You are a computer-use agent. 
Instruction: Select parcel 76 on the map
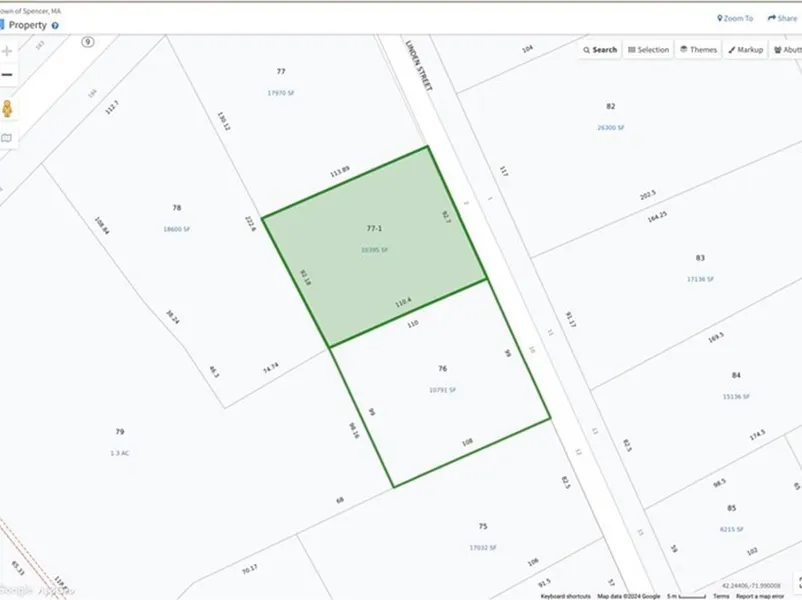(441, 380)
